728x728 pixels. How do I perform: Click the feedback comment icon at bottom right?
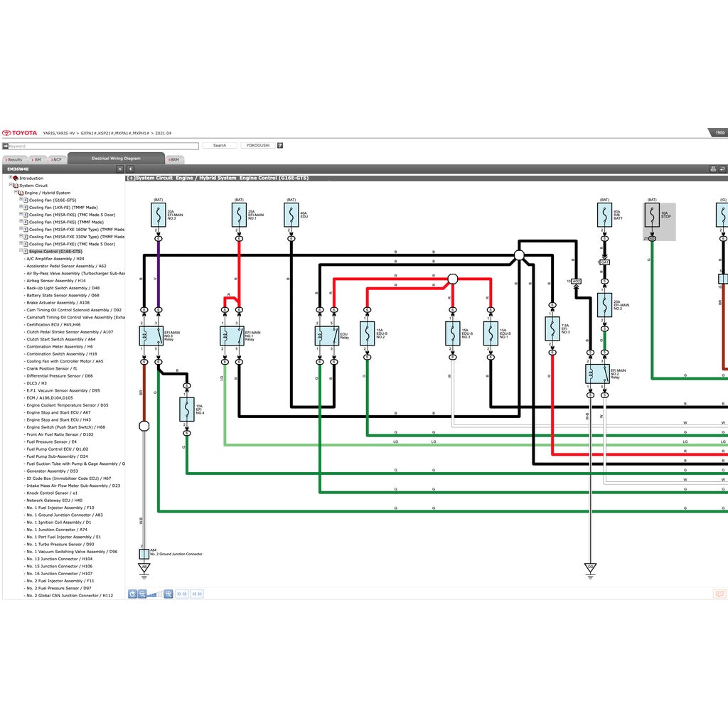[719, 594]
